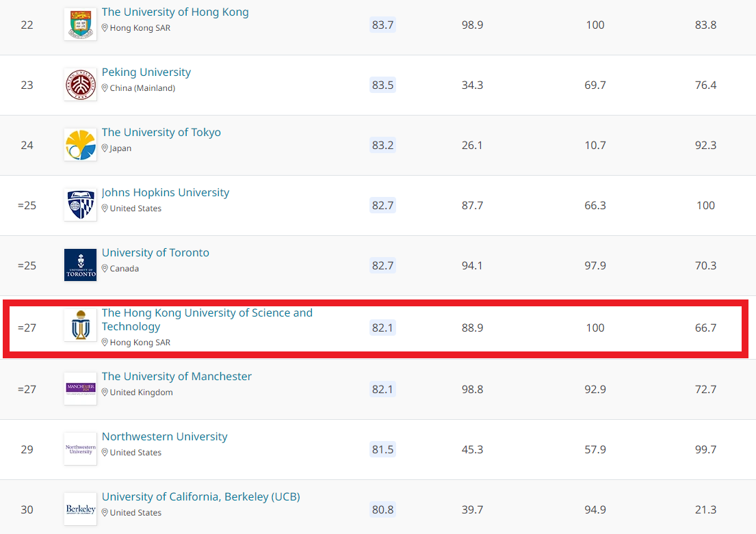The width and height of the screenshot is (756, 534).
Task: Click the University of Hong Kong crest logo
Action: 80,25
